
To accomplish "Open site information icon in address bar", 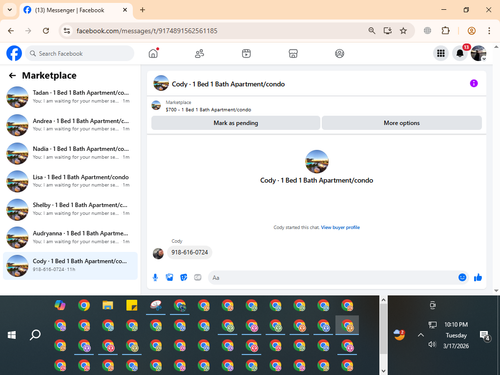I will pos(67,31).
